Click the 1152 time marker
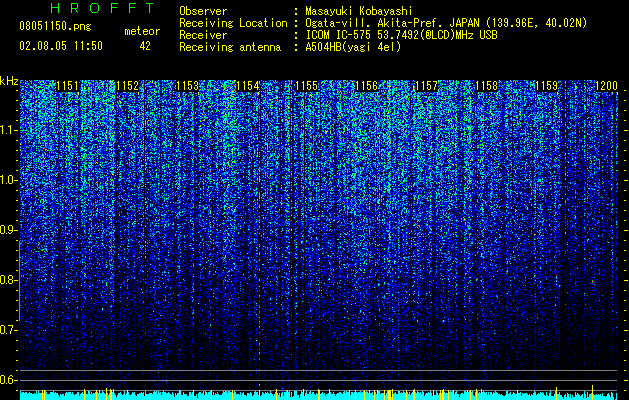 (128, 86)
